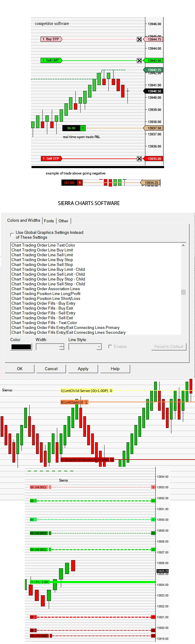Image resolution: width=195 pixels, height=644 pixels.
Task: Cancel the Sell LMT order via its X box
Action: pyautogui.click(x=139, y=61)
